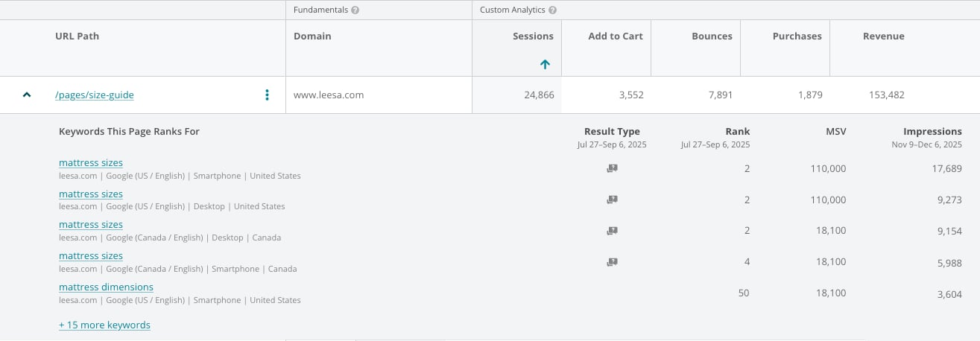Select the 24,866 sessions value

(539, 95)
